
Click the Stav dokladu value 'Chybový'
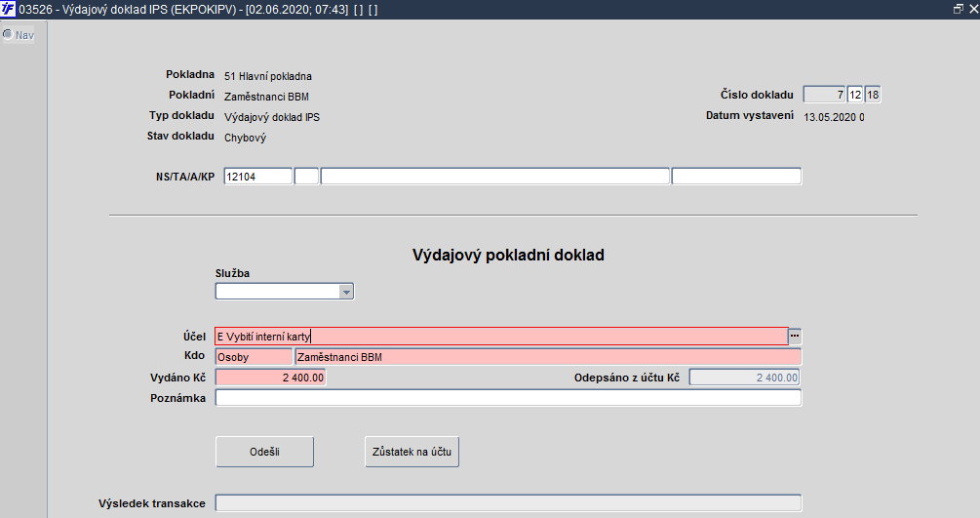(x=245, y=138)
